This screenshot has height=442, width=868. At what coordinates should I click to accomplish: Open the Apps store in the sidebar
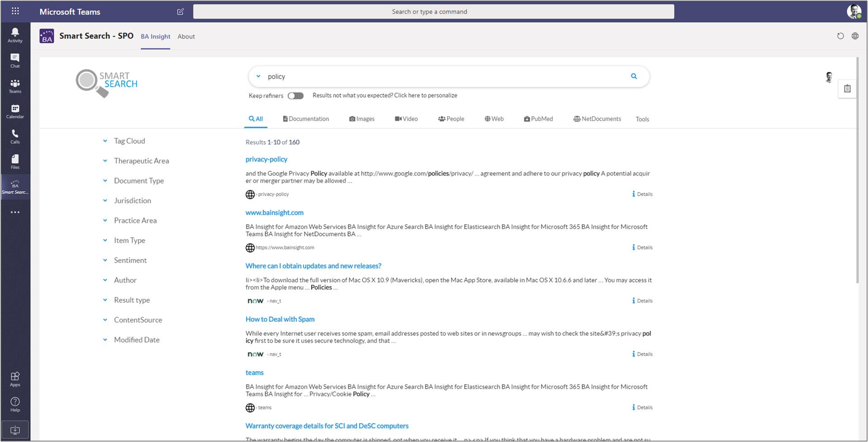15,379
